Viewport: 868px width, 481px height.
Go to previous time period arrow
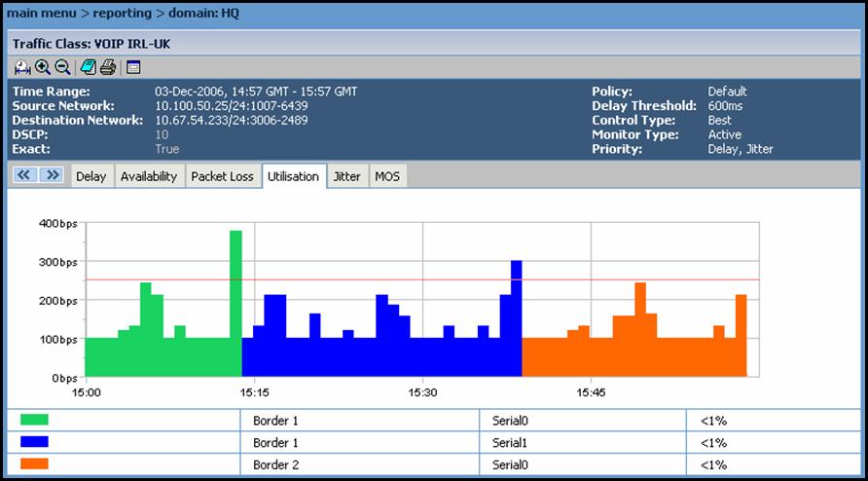25,175
